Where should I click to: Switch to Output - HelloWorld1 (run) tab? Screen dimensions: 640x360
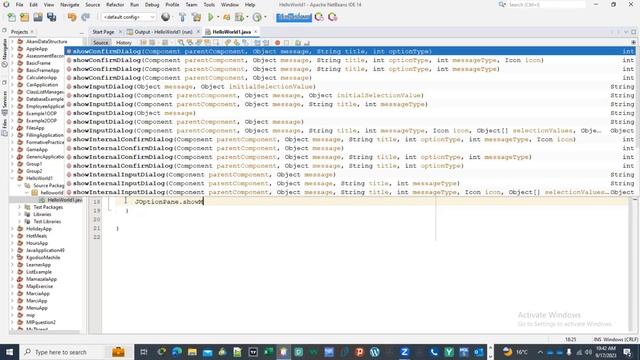(163, 32)
